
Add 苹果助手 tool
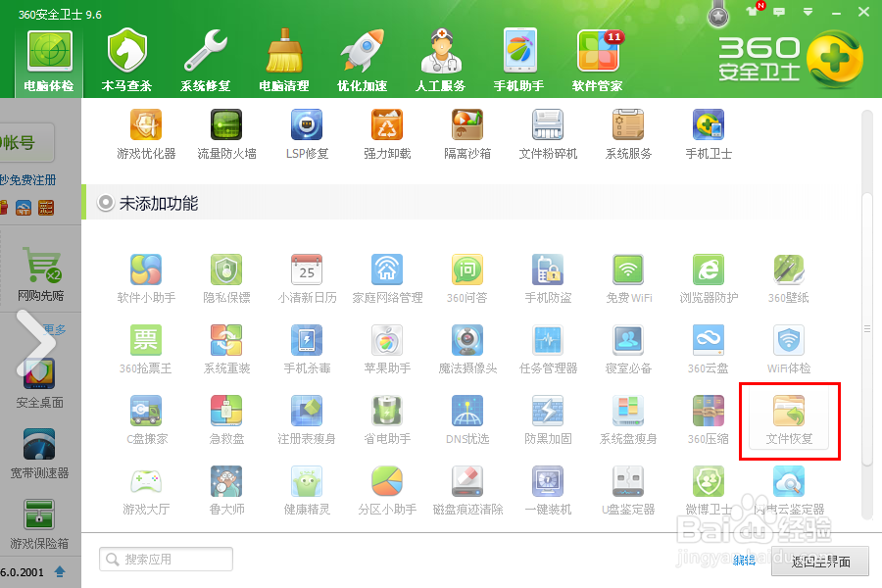(387, 350)
